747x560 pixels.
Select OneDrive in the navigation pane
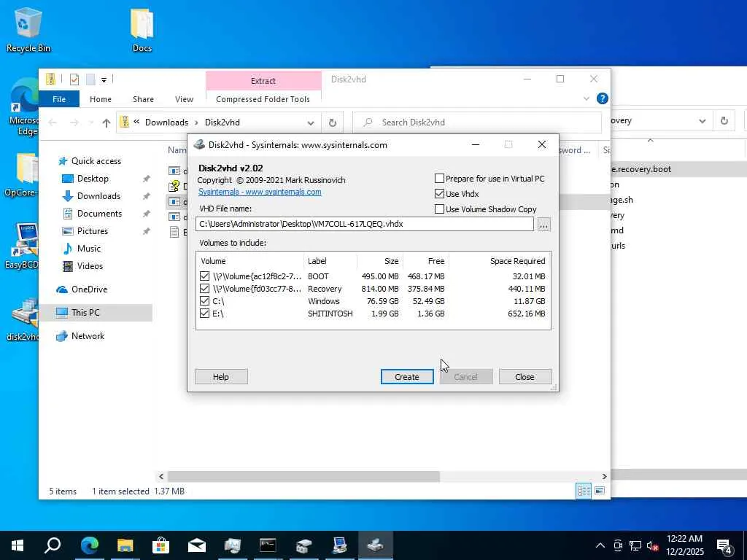[89, 289]
